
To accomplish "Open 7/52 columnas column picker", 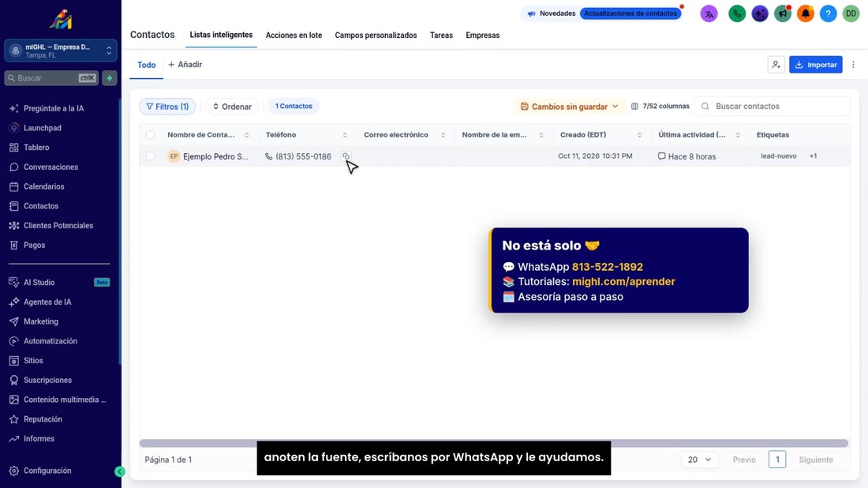I will (x=660, y=107).
